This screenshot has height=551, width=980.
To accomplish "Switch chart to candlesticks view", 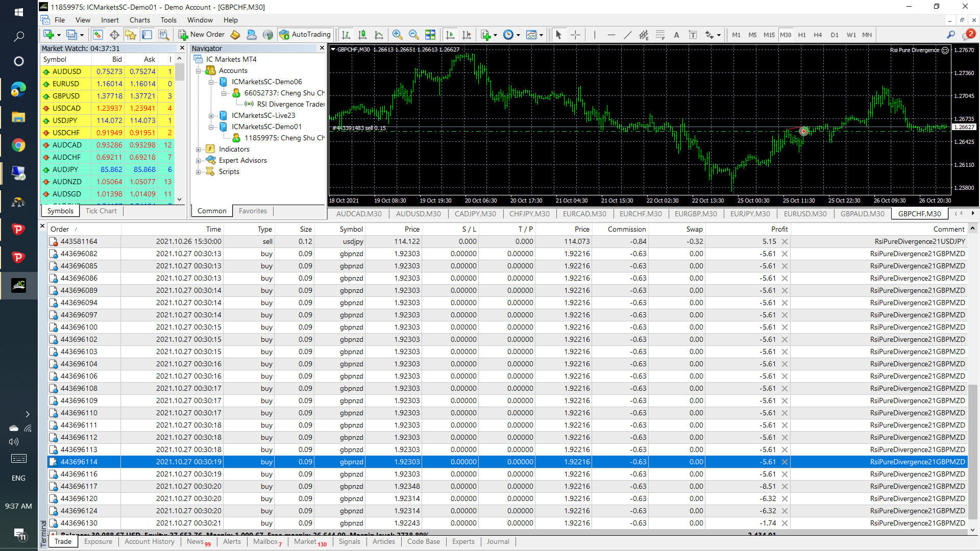I will pyautogui.click(x=362, y=35).
